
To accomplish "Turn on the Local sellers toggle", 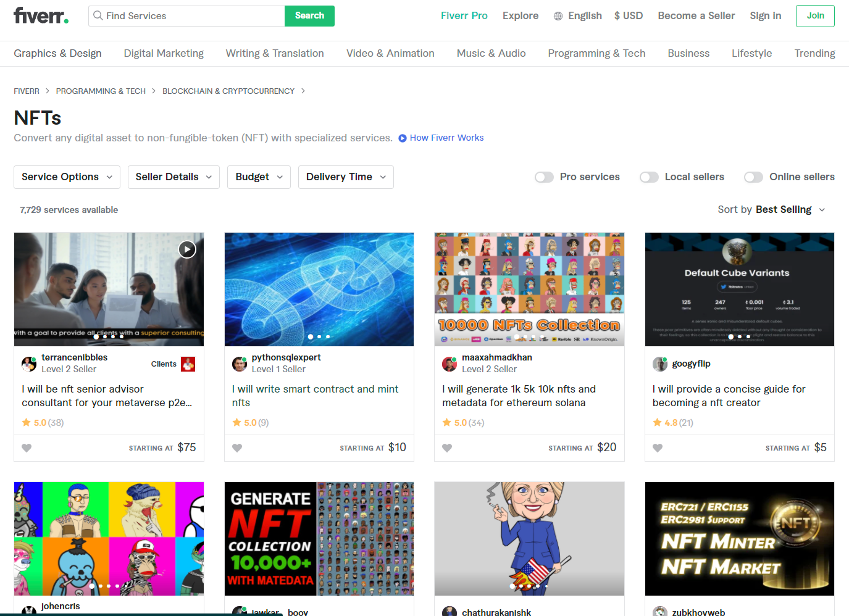I will pos(649,177).
